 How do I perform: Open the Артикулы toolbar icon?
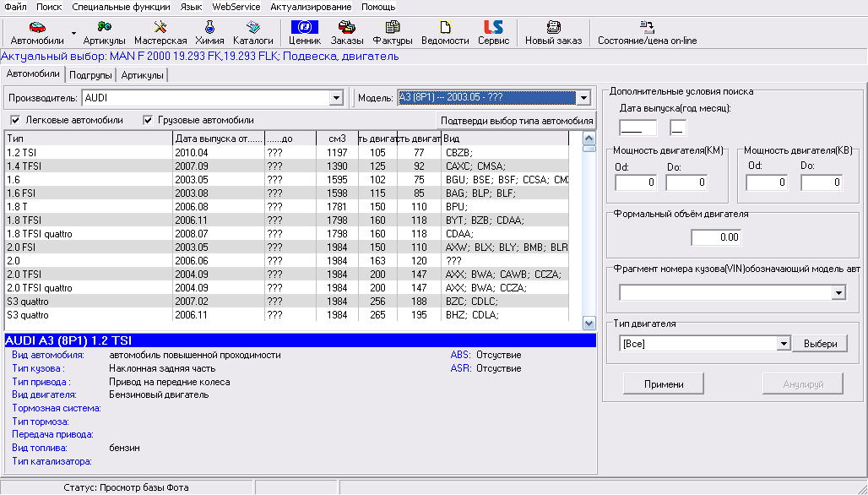coord(104,33)
